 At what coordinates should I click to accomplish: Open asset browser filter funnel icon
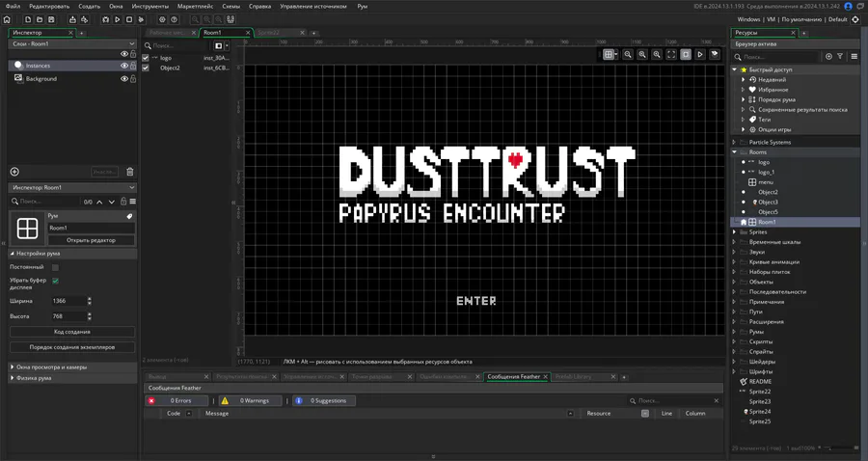pyautogui.click(x=840, y=57)
